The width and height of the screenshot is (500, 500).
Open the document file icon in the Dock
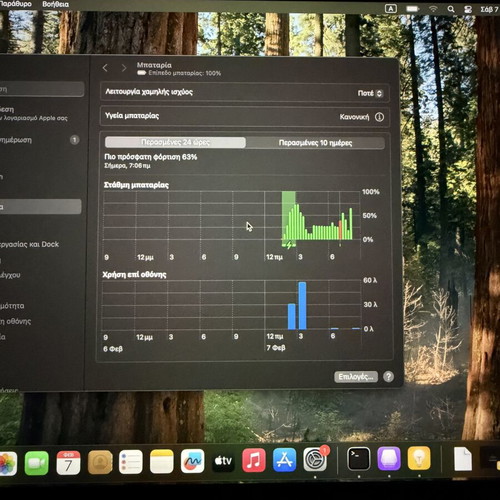[x=463, y=459]
